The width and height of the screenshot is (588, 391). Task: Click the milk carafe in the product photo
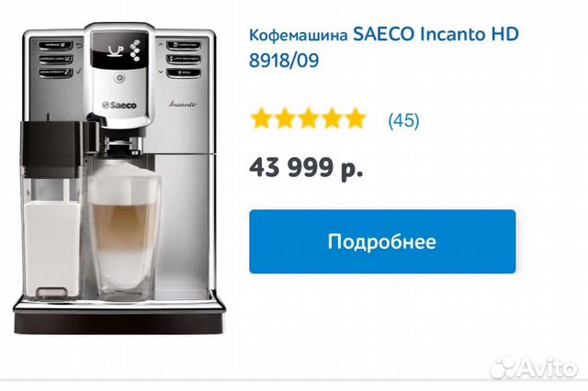[51, 210]
